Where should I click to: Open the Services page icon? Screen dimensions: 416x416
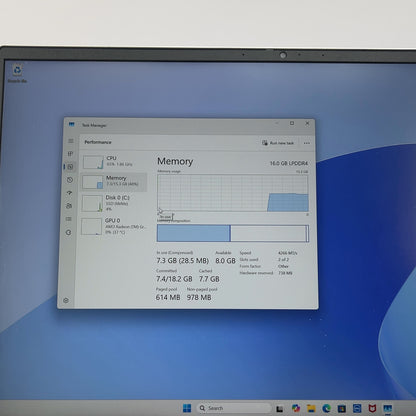tap(68, 232)
